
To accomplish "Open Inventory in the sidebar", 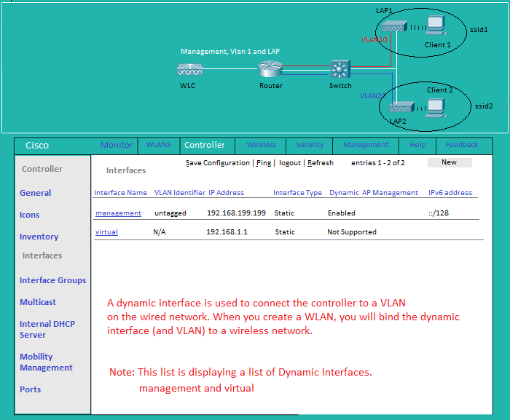I will point(39,237).
